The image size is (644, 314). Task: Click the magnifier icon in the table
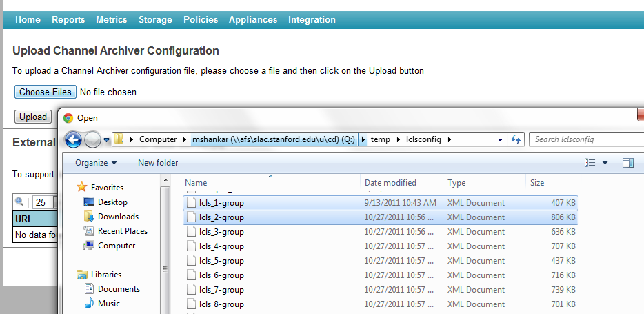click(19, 202)
